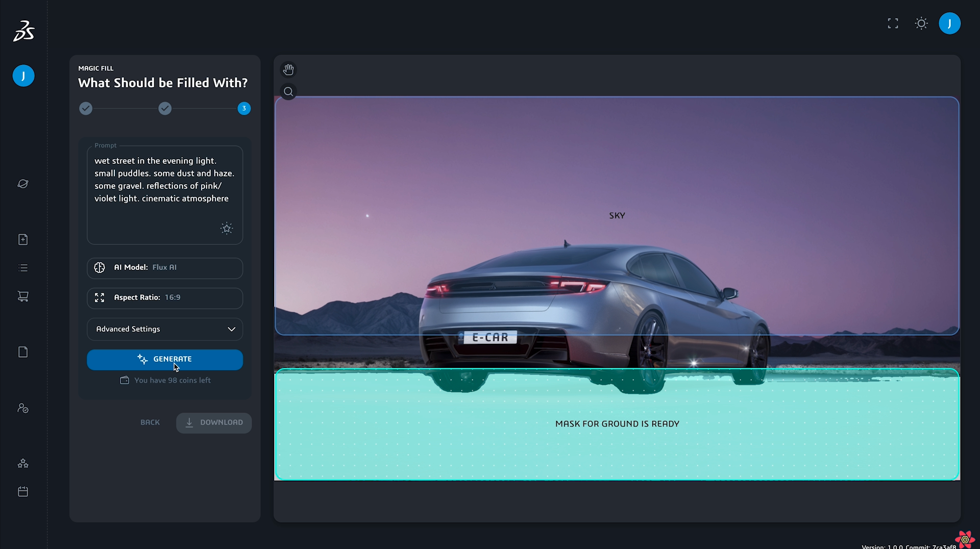The height and width of the screenshot is (549, 980).
Task: Click the new document plus icon
Action: [x=23, y=239]
